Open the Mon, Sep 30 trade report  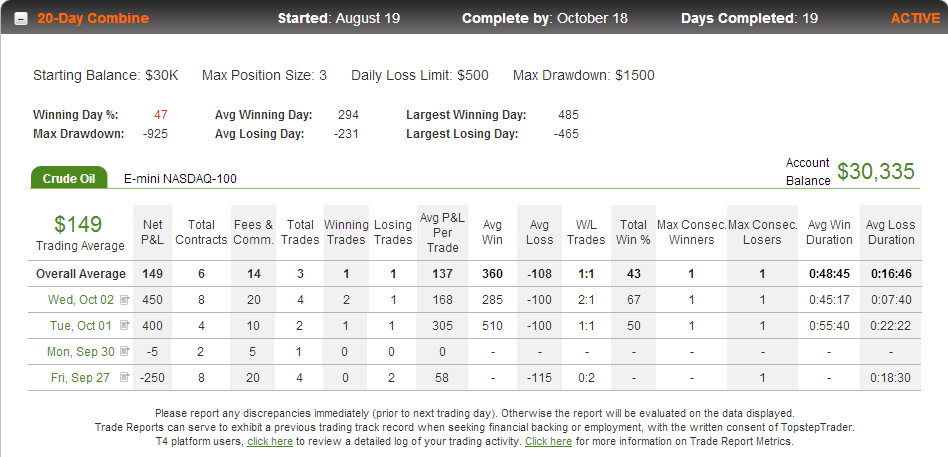click(x=81, y=352)
